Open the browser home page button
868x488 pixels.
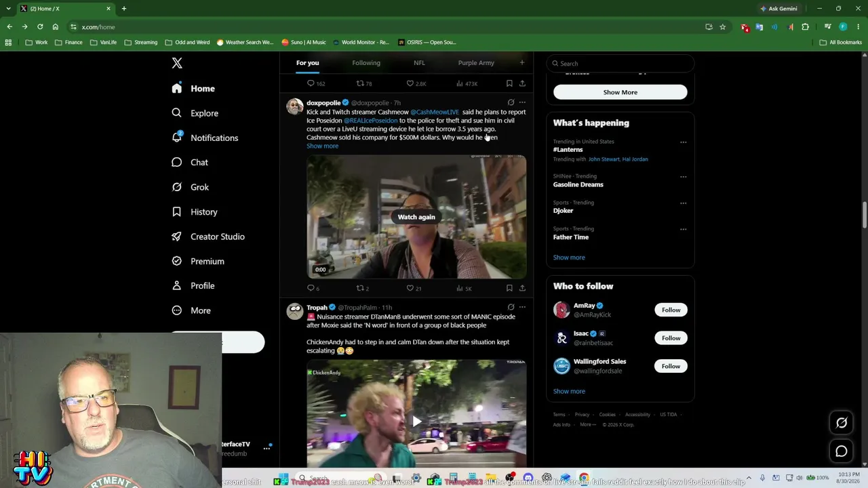(x=56, y=27)
